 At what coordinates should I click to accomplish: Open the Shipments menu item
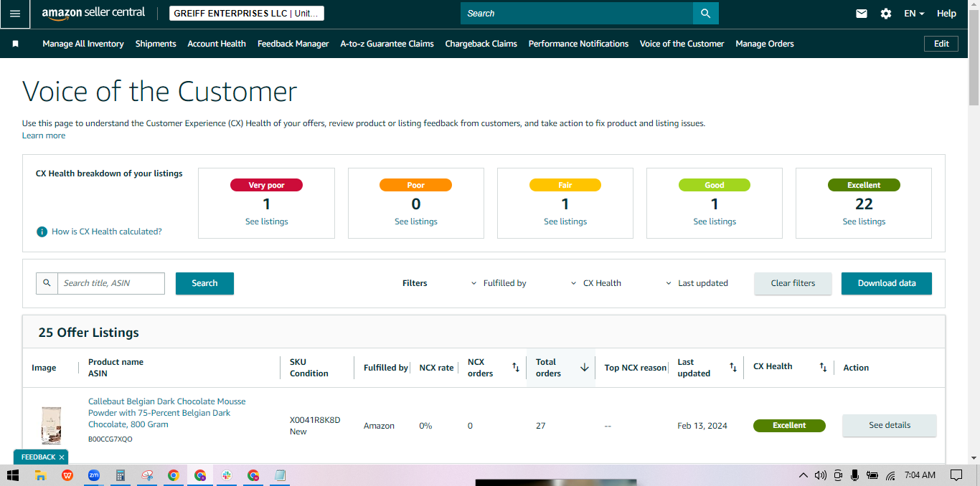(156, 44)
